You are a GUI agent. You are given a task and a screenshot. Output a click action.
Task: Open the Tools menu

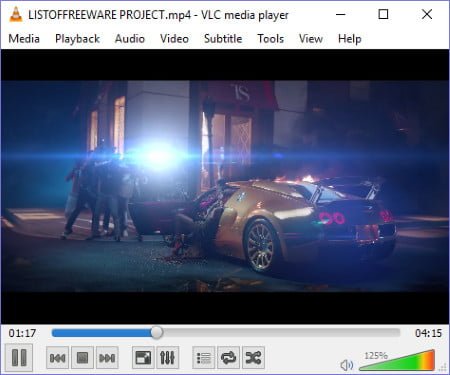(x=270, y=39)
